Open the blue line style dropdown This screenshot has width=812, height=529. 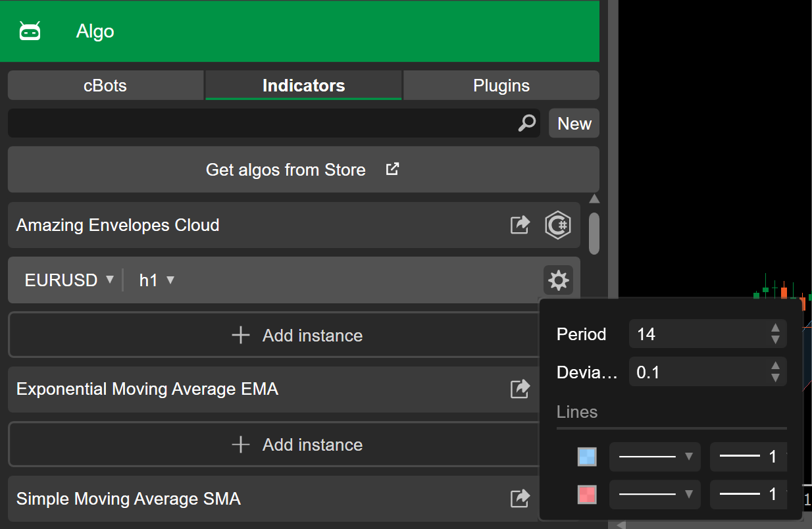pyautogui.click(x=654, y=457)
